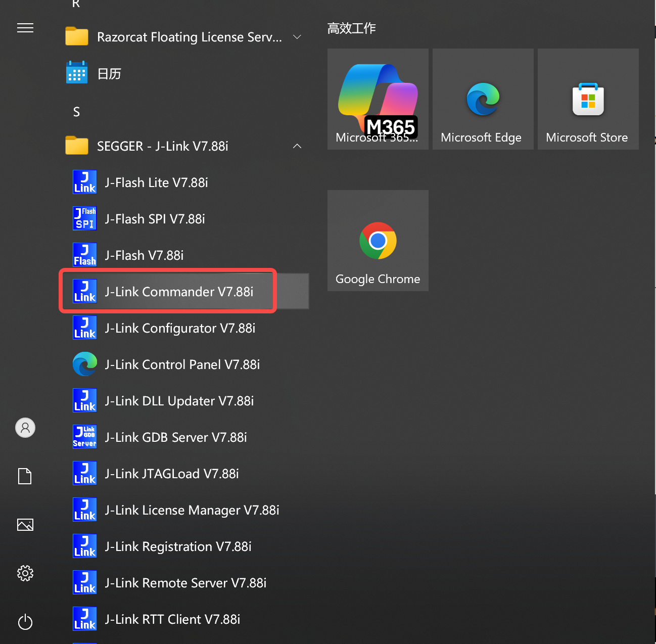Open J-Link Control Panel Edge icon
The height and width of the screenshot is (644, 656).
[85, 364]
